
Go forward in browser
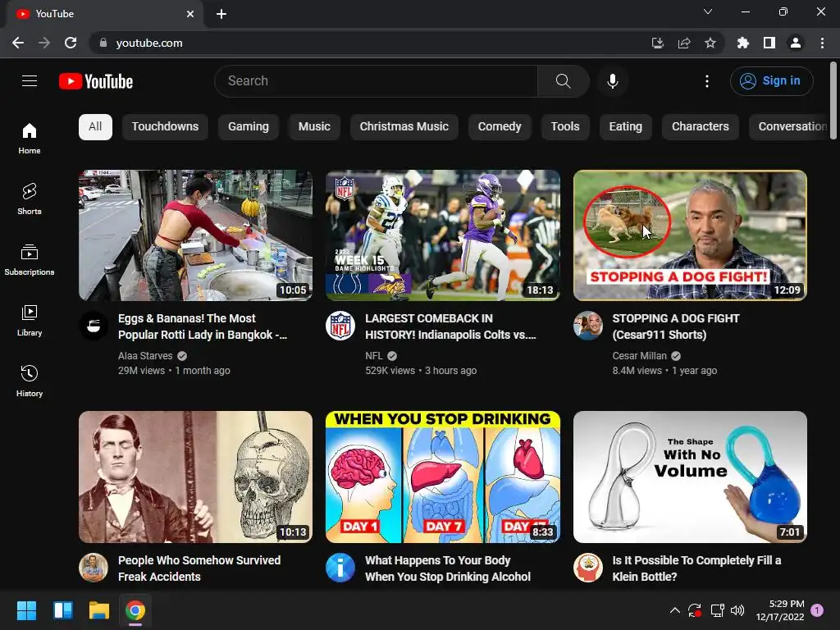(x=44, y=43)
